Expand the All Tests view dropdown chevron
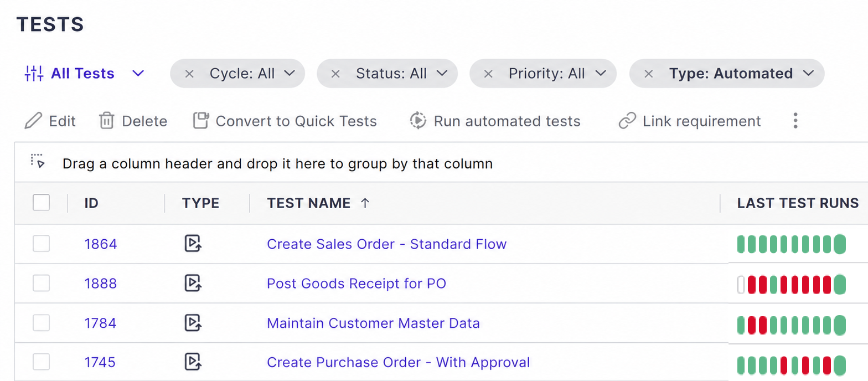Viewport: 868px width, 381px height. tap(138, 74)
